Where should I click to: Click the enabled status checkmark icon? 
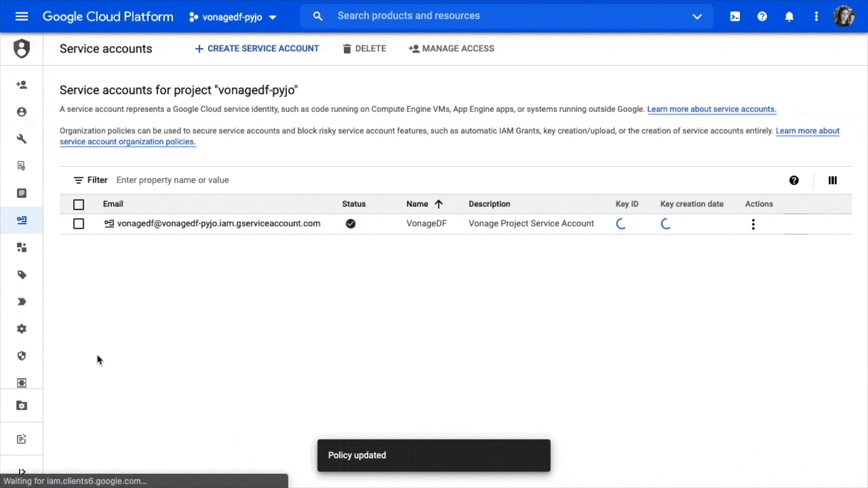pos(350,224)
